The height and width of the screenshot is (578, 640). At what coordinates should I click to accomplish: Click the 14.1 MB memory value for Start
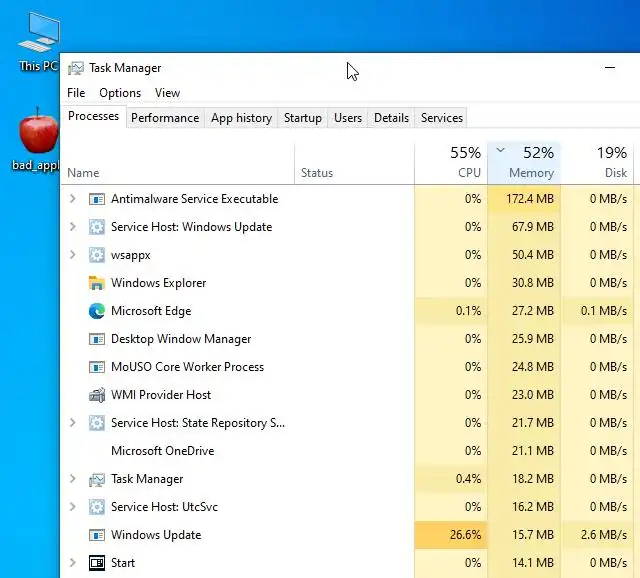click(533, 563)
